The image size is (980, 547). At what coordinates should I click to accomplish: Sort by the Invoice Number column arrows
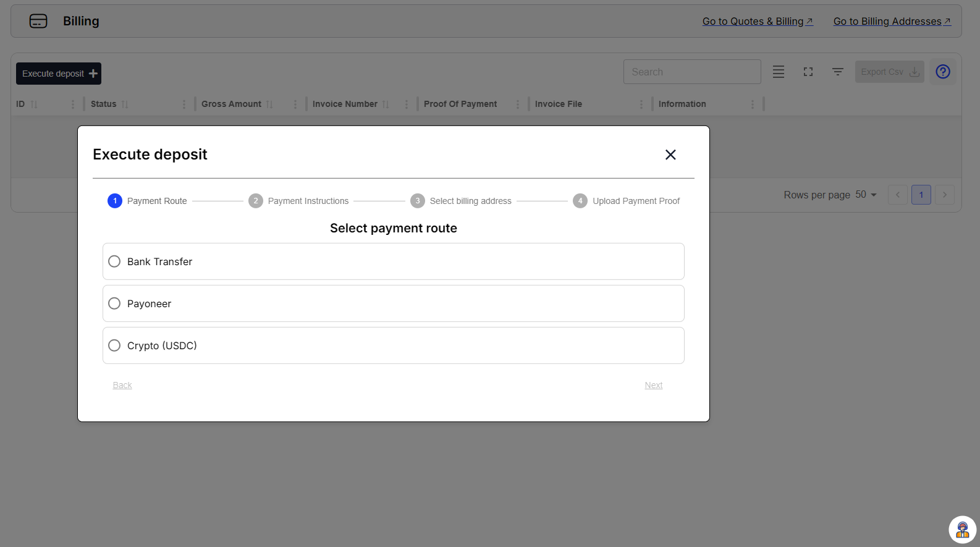[x=386, y=104]
